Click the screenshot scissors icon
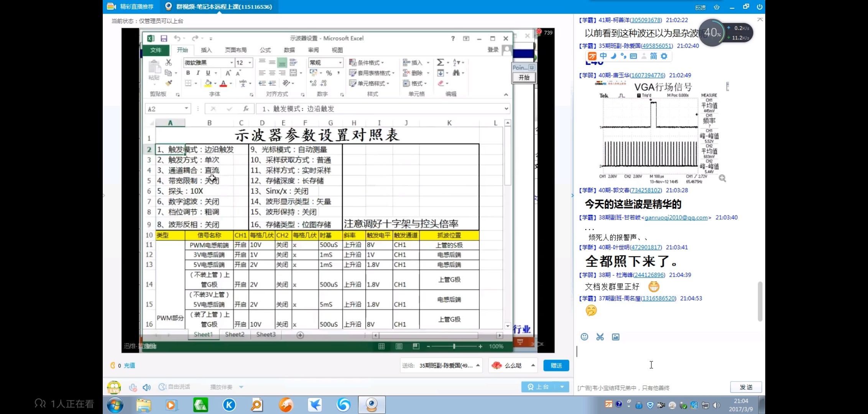Image resolution: width=868 pixels, height=414 pixels. click(x=600, y=337)
